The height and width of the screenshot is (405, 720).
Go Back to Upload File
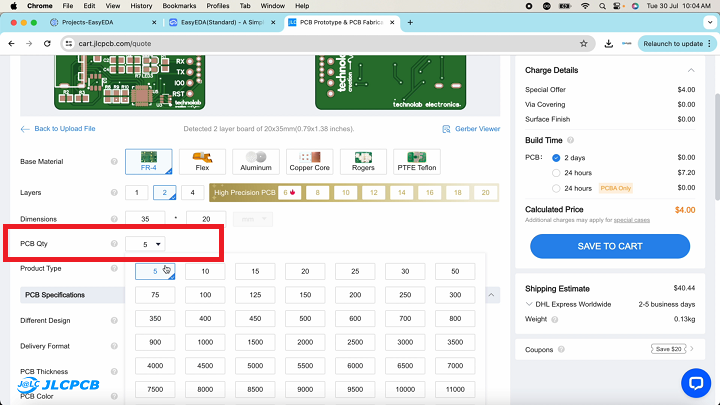58,129
